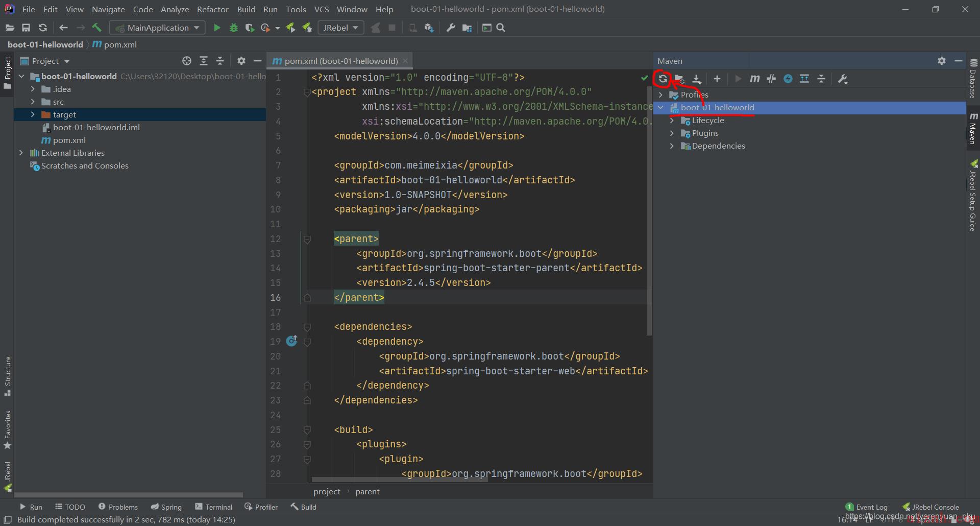This screenshot has height=526, width=980.
Task: Click Execute Maven Goal 'm' icon
Action: tap(754, 79)
